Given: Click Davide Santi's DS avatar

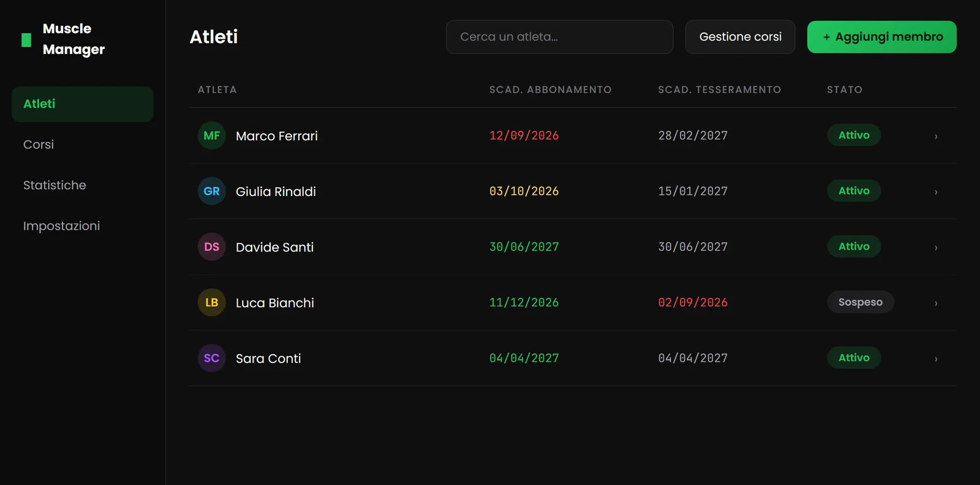Looking at the screenshot, I should click(x=211, y=247).
